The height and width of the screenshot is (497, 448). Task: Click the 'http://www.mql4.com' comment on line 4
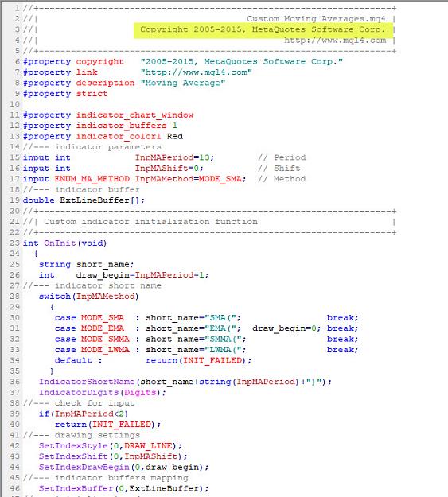[x=335, y=41]
